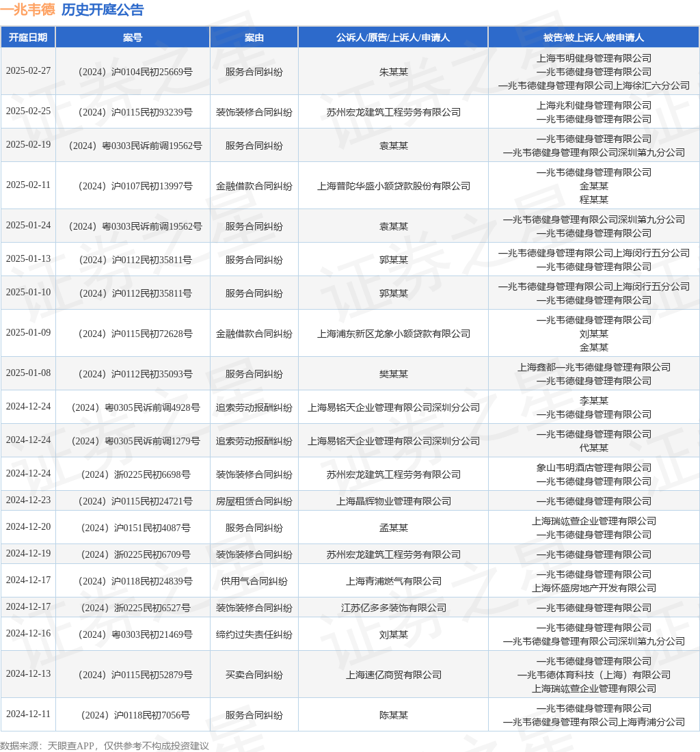Screen dimensions: 700x752
Task: Click the date 2025-01-13
Action: coord(28,258)
